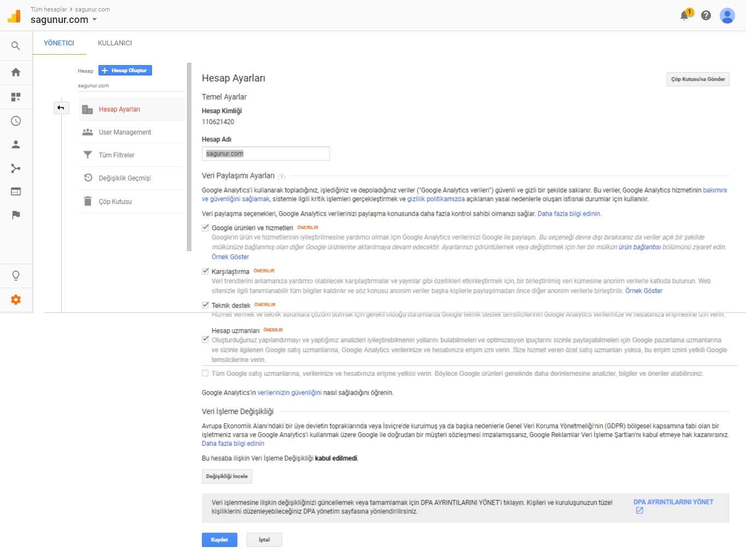The height and width of the screenshot is (560, 746).
Task: Collapse the account column with back arrow
Action: click(61, 108)
